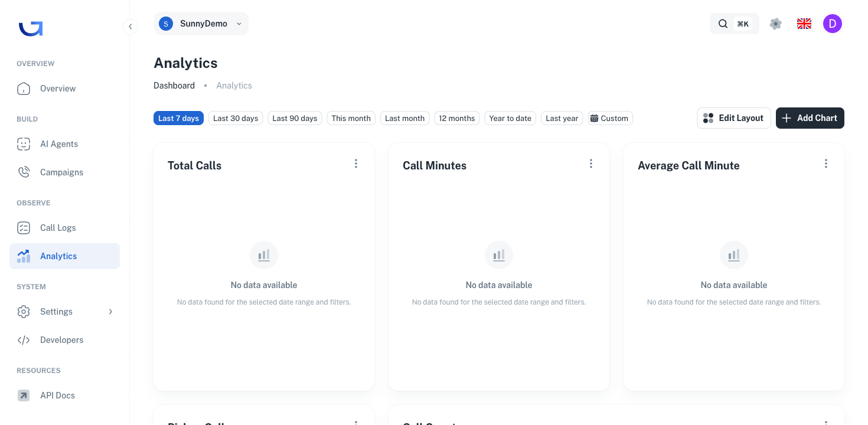Click the no-data chart icon in Total Calls
The height and width of the screenshot is (425, 868).
(x=264, y=255)
